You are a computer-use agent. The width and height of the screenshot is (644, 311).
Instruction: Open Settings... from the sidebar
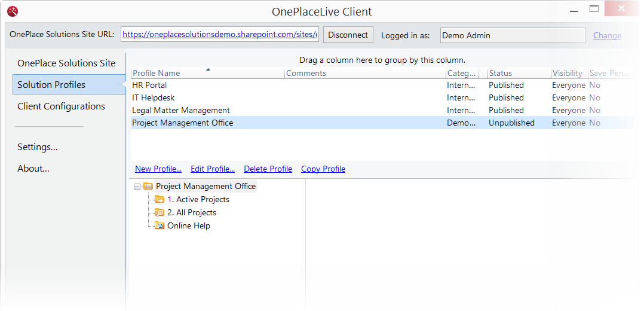coord(38,147)
